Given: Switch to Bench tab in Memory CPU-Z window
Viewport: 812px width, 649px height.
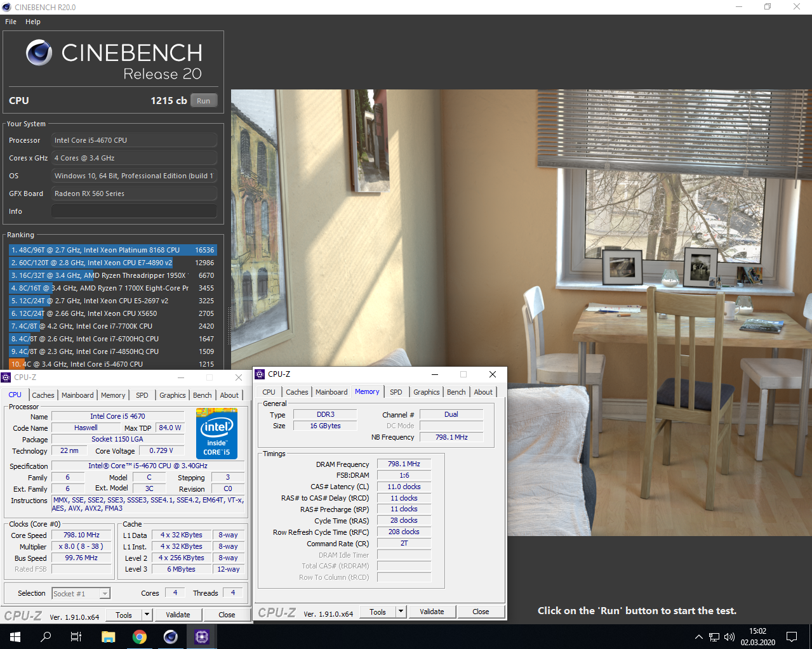Looking at the screenshot, I should tap(456, 392).
